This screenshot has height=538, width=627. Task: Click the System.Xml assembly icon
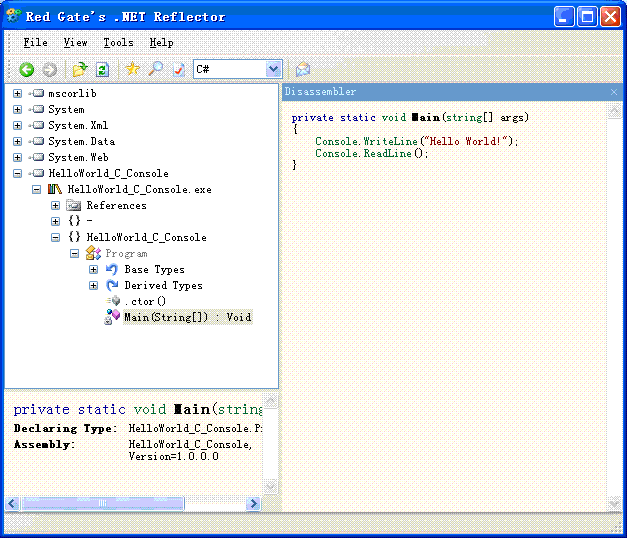point(37,125)
